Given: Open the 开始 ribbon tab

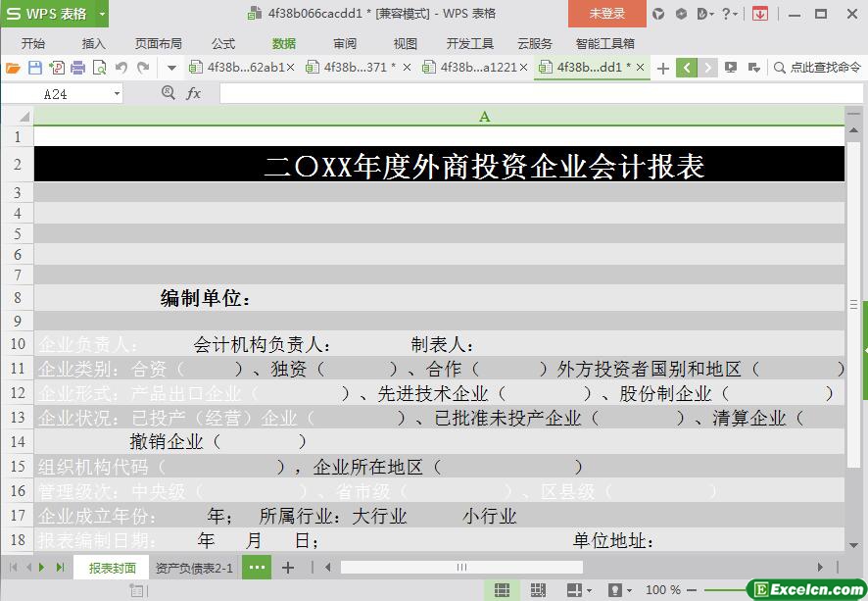Looking at the screenshot, I should pyautogui.click(x=33, y=44).
